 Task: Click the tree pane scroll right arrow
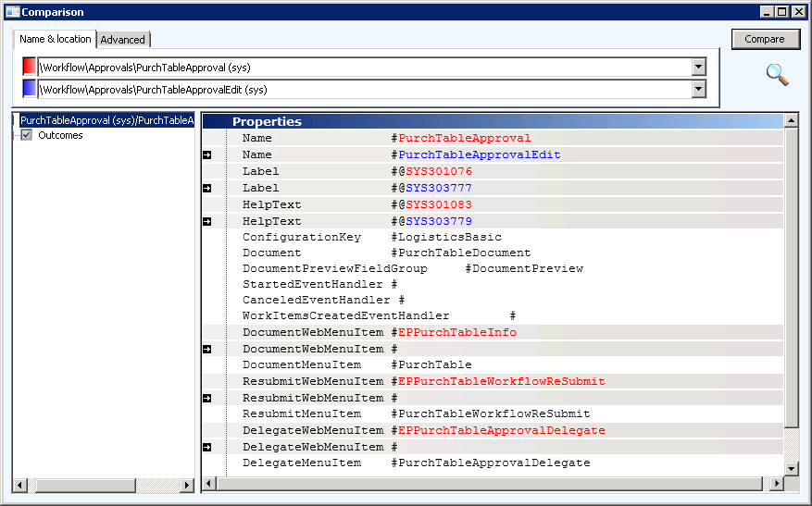pyautogui.click(x=187, y=486)
